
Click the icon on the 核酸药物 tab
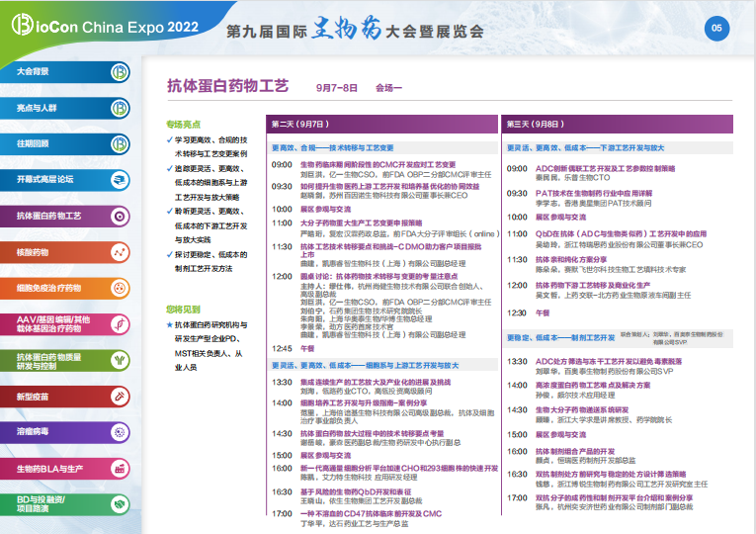click(x=120, y=252)
